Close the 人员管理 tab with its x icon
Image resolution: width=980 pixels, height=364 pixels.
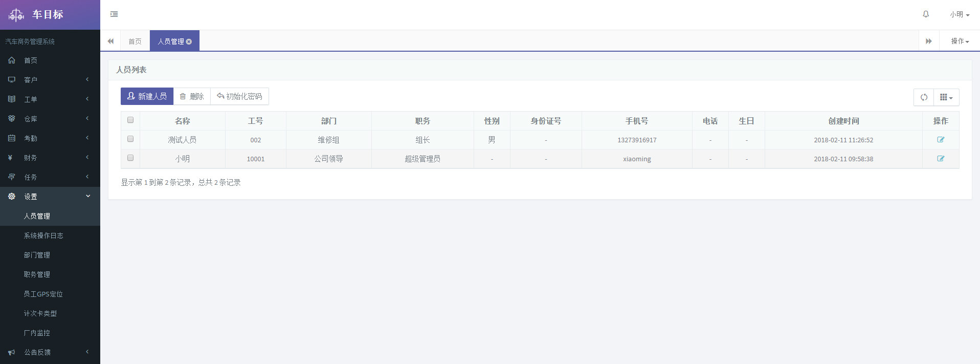[x=189, y=41]
